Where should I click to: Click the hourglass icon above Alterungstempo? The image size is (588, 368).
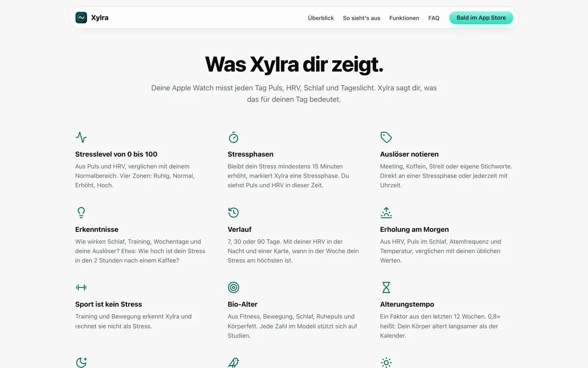tap(386, 287)
